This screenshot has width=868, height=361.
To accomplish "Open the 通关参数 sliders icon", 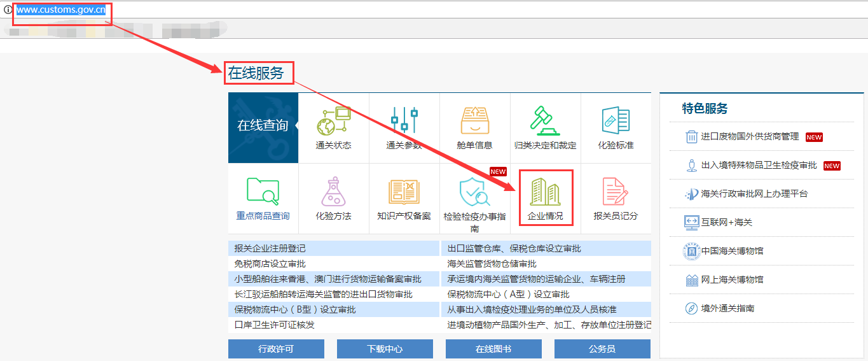I will [x=404, y=120].
